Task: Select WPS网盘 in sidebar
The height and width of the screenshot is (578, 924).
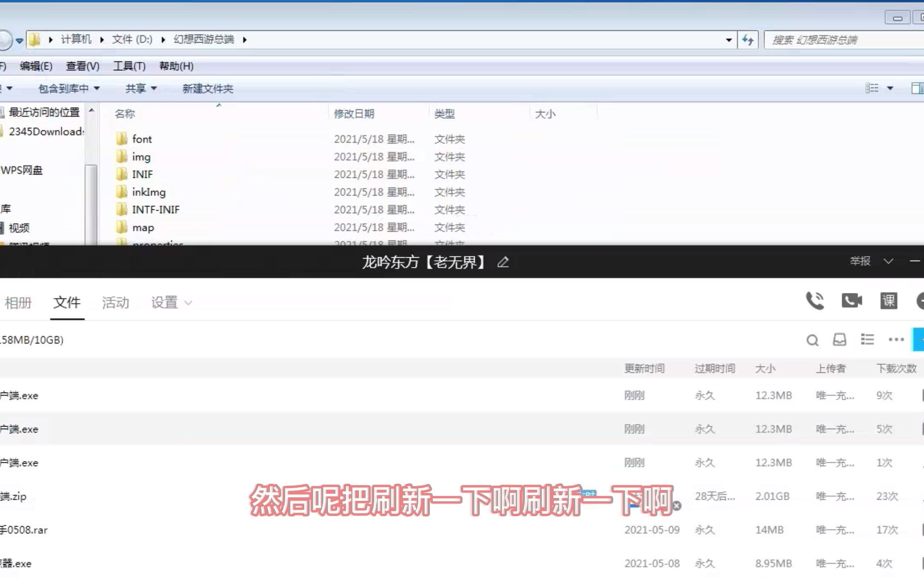Action: click(x=22, y=170)
